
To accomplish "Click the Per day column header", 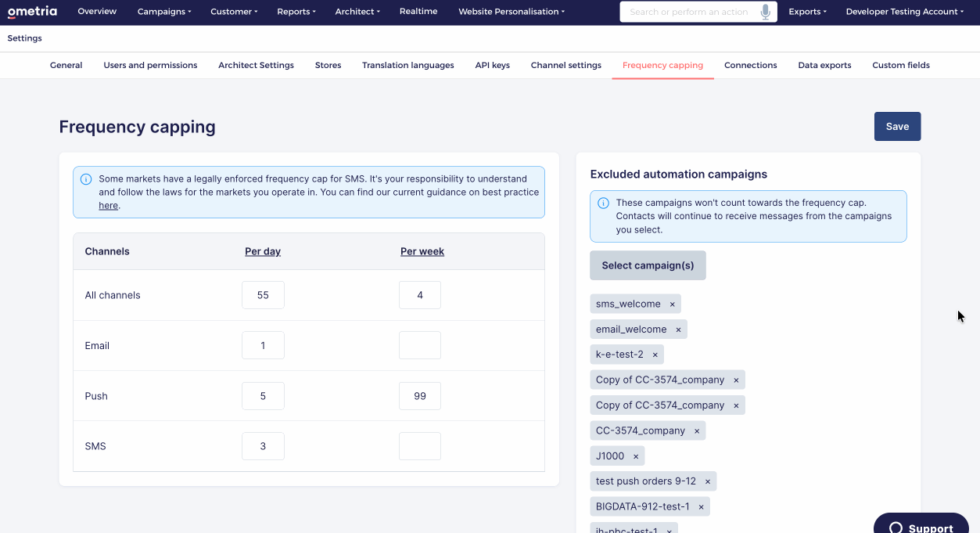I will tap(263, 252).
